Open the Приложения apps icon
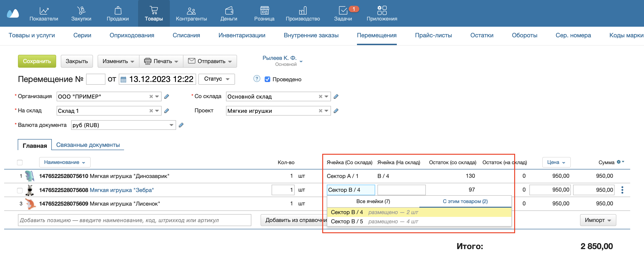This screenshot has height=262, width=644. tap(382, 11)
